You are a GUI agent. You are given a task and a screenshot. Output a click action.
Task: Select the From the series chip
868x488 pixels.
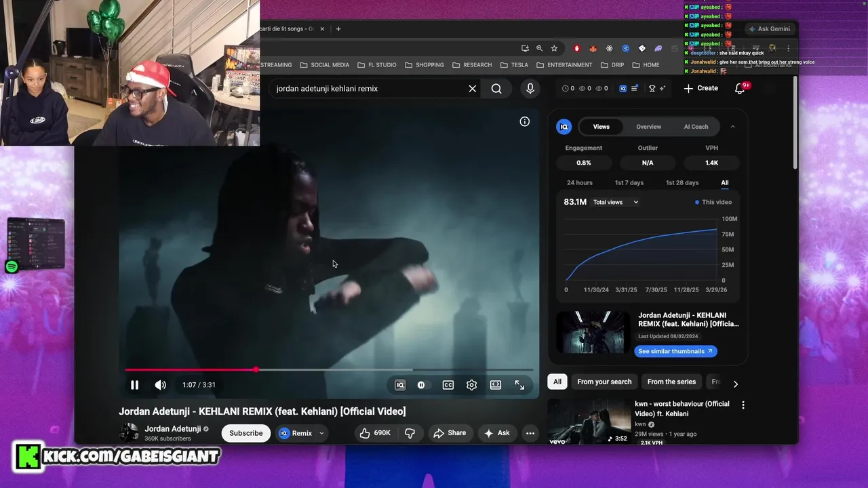click(671, 382)
